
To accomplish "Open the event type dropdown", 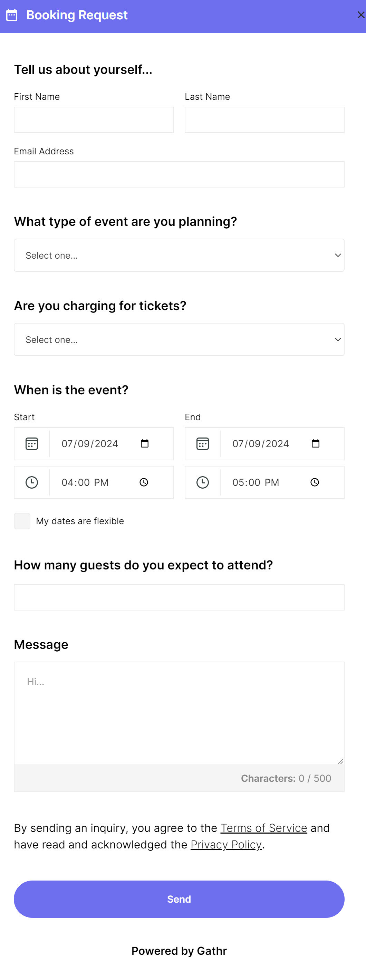I will [179, 255].
